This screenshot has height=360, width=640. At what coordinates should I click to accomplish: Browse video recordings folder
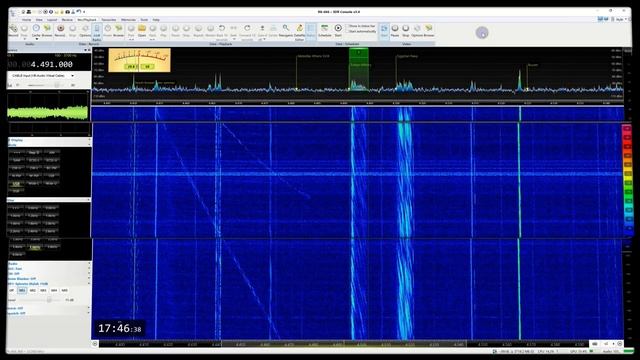click(x=429, y=31)
